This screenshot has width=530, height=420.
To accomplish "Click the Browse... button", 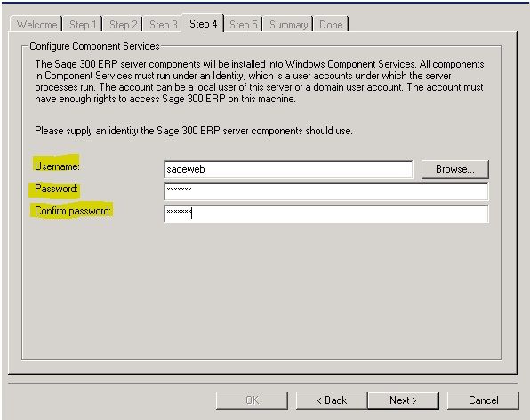I will pos(455,169).
